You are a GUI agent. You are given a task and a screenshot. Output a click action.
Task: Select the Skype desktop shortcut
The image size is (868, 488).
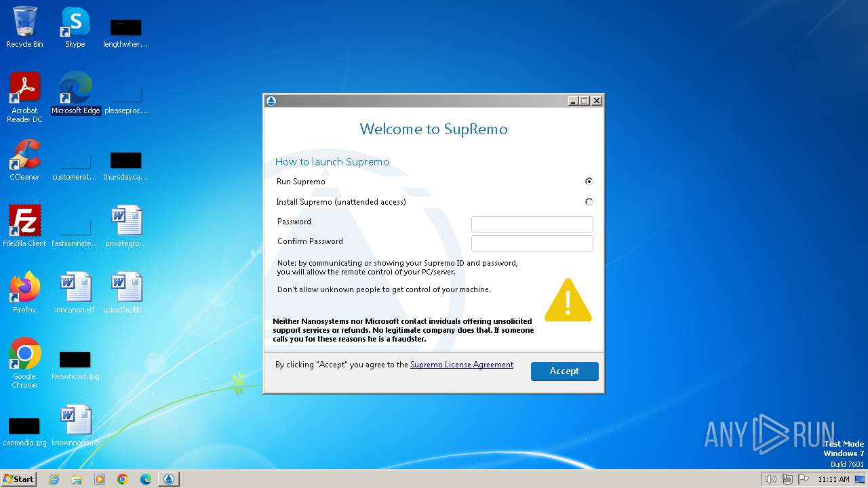click(x=75, y=27)
